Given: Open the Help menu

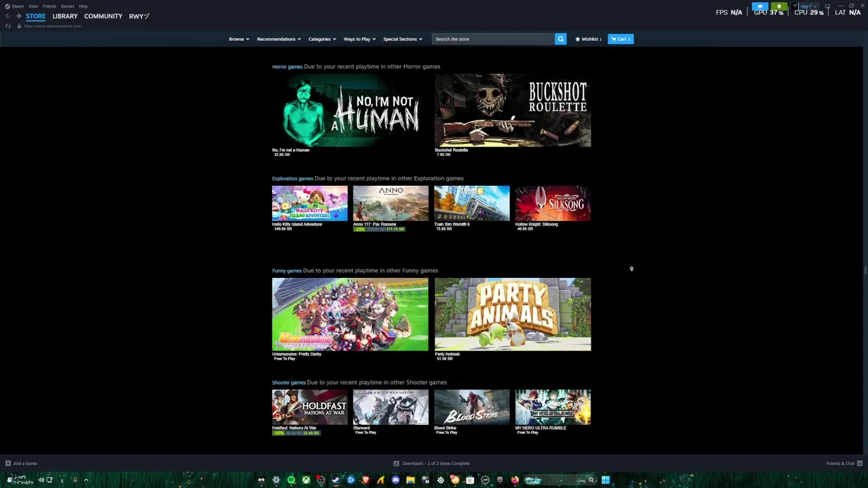Looking at the screenshot, I should click(x=83, y=6).
